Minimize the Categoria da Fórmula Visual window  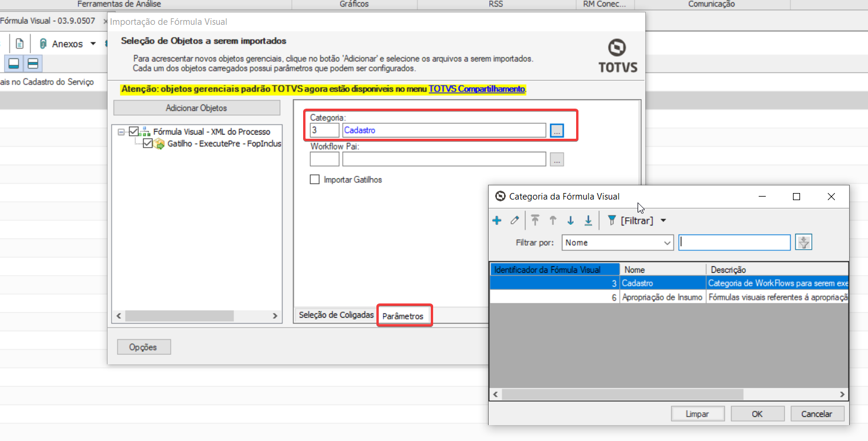tap(762, 197)
